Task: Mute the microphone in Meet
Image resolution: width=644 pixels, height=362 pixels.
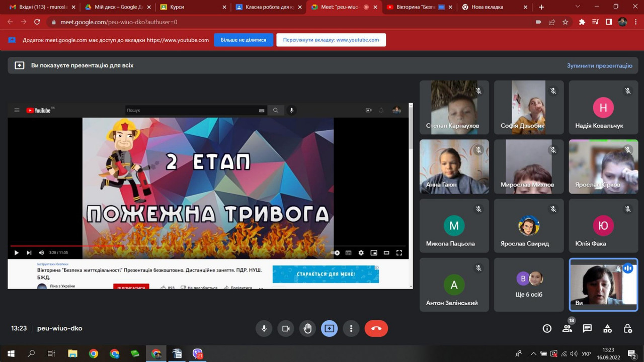Action: (x=264, y=328)
